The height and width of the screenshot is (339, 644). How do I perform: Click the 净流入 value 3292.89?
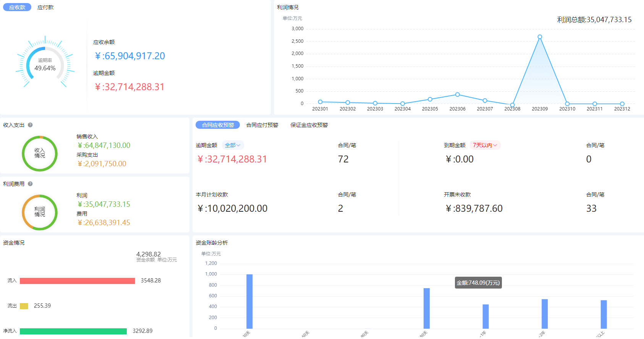pos(142,331)
